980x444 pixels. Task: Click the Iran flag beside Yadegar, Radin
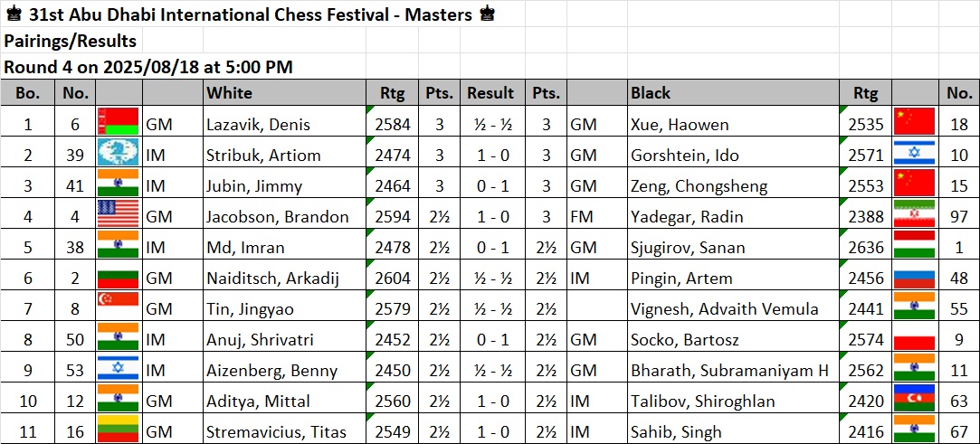pos(914,213)
